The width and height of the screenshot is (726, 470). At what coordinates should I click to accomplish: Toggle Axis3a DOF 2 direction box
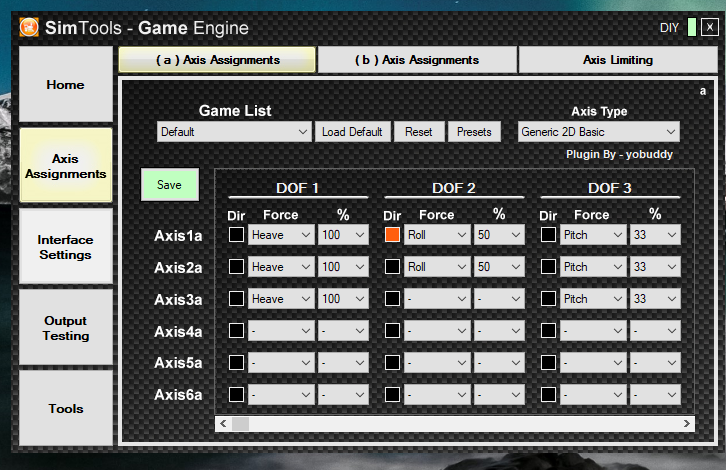(x=392, y=299)
